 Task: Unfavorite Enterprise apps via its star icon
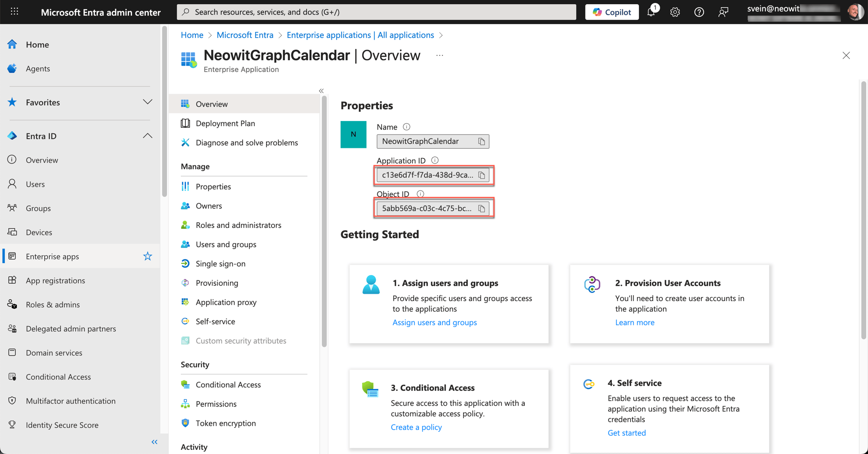[x=148, y=256]
